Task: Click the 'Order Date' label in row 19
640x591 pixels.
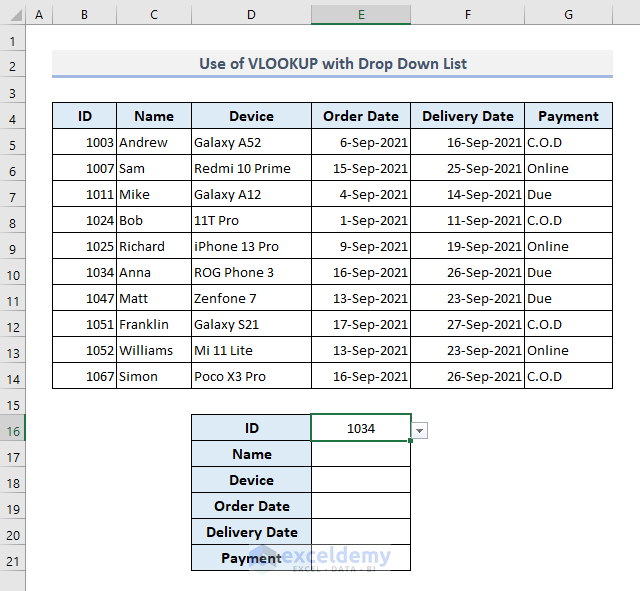Action: 251,506
